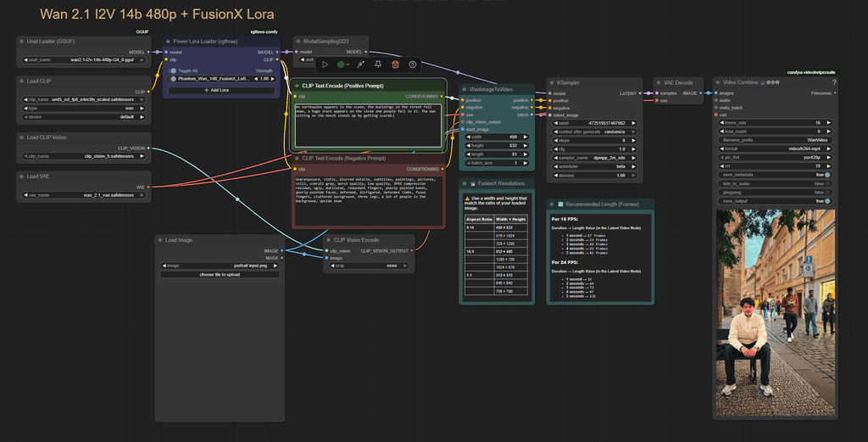
Task: Delete the selected node with trash icon
Action: click(x=395, y=64)
